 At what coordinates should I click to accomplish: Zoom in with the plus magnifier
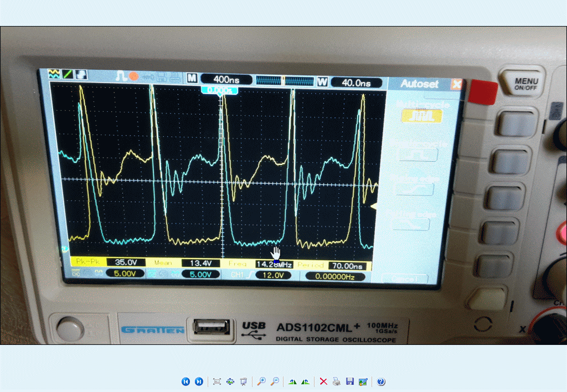(261, 381)
